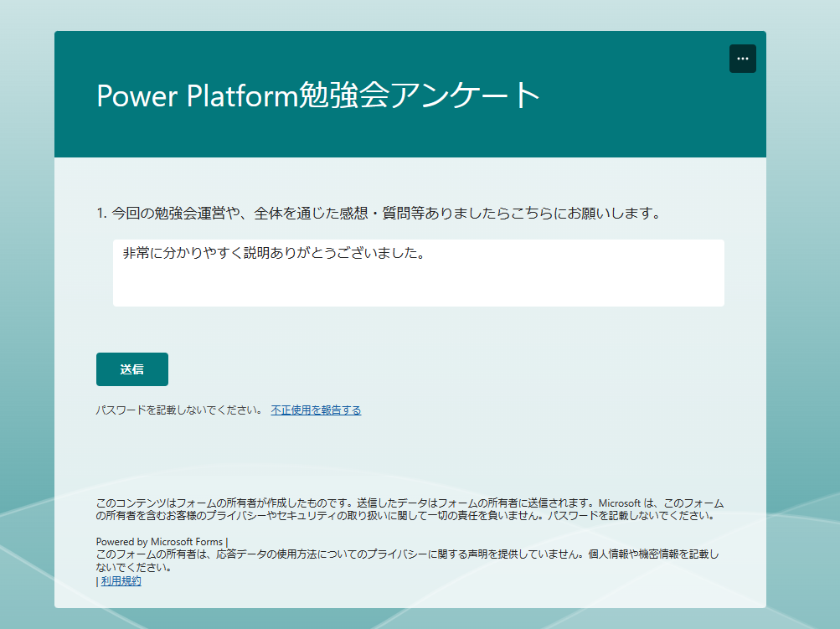Click the パスワードを記載しないでください notice
840x629 pixels.
[x=179, y=410]
